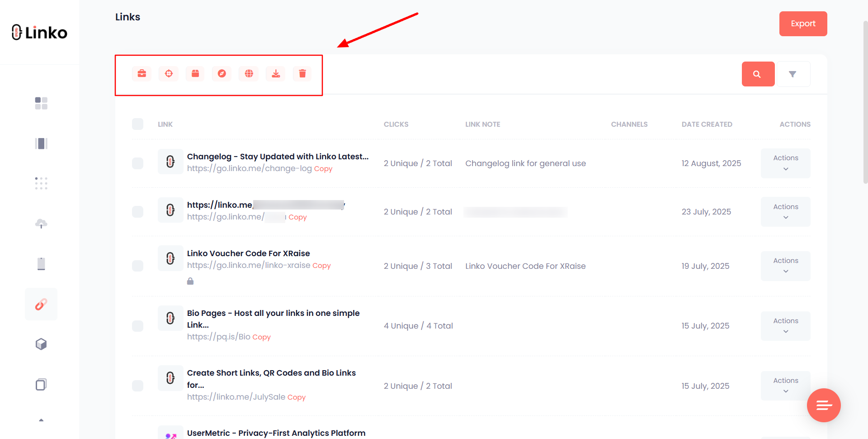The image size is (868, 439).
Task: Open the filter funnel button
Action: tap(793, 74)
